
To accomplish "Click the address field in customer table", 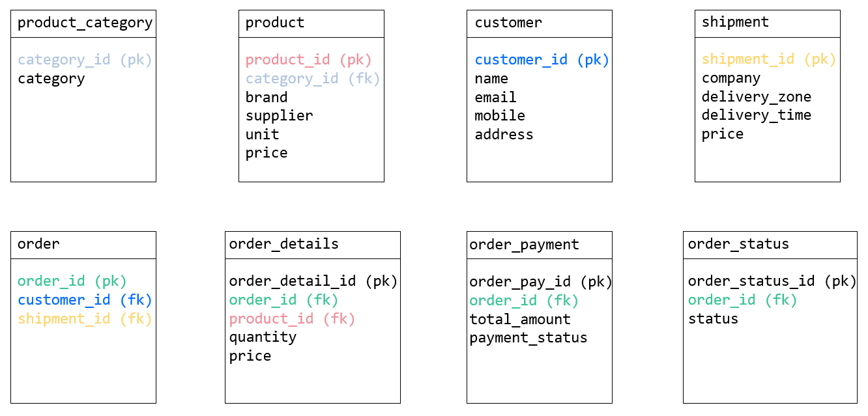I will click(504, 135).
